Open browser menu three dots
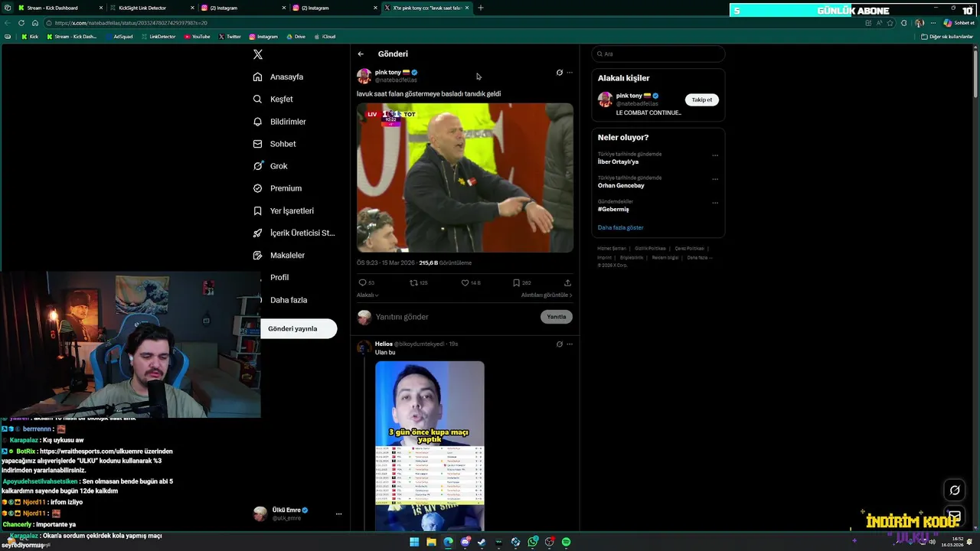This screenshot has width=980, height=551. coord(933,23)
